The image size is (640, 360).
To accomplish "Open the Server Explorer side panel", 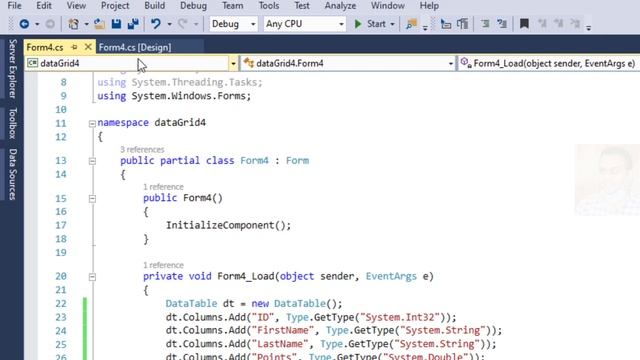I will click(13, 69).
